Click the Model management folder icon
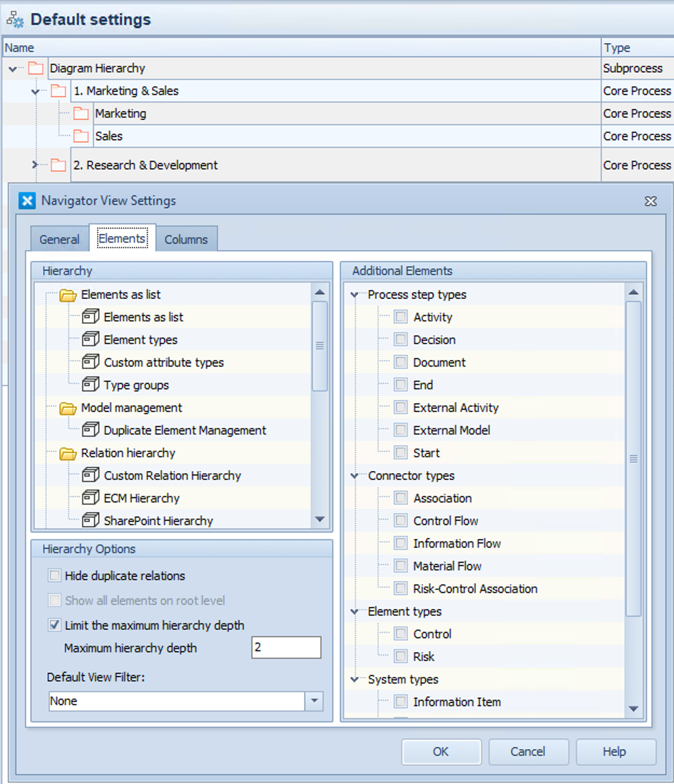 (x=68, y=408)
